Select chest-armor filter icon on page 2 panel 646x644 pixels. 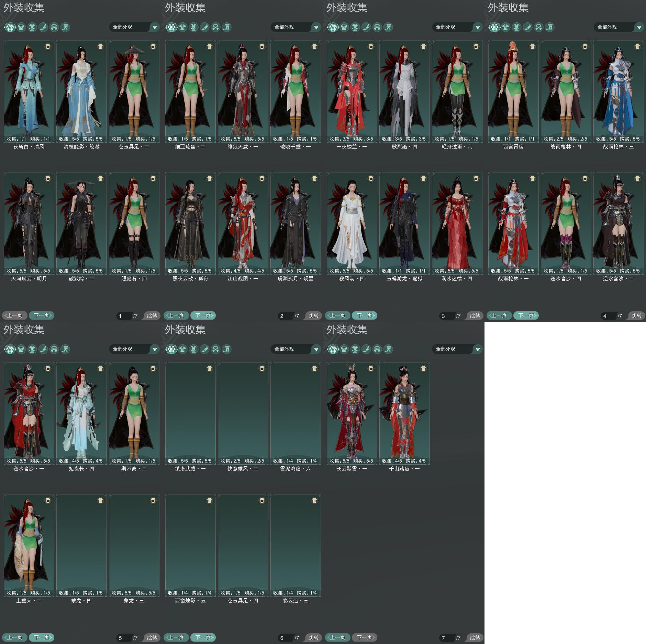(194, 27)
